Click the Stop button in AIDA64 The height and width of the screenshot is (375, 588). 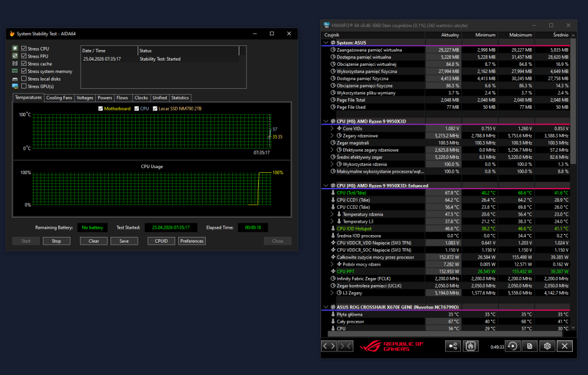pyautogui.click(x=56, y=241)
